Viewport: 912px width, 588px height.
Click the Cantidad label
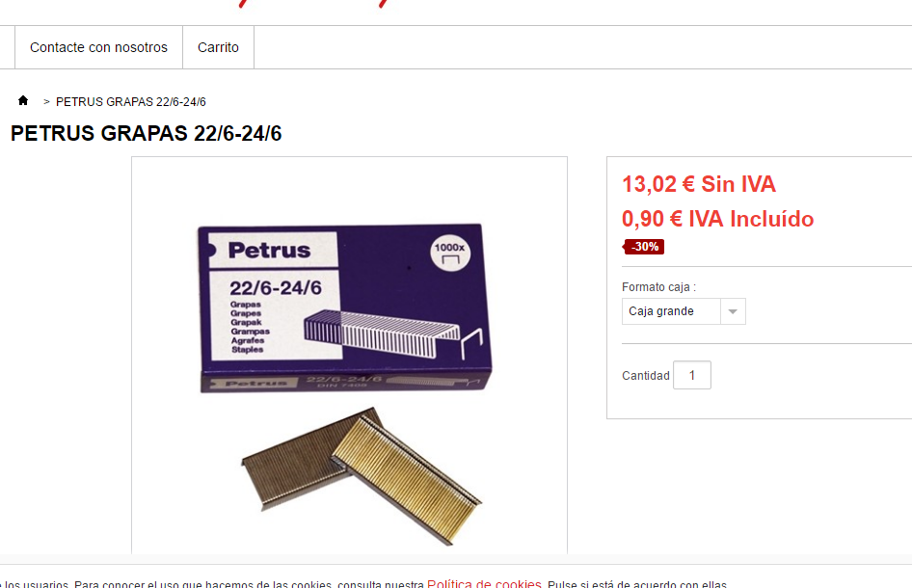point(646,376)
